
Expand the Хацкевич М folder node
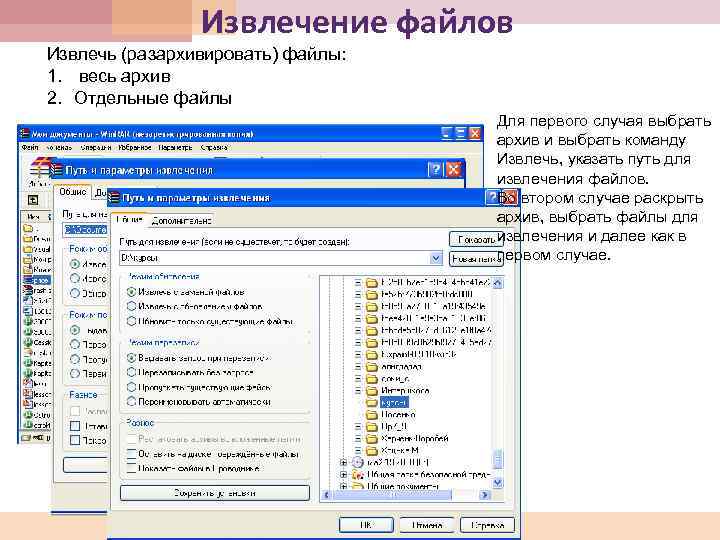(358, 450)
